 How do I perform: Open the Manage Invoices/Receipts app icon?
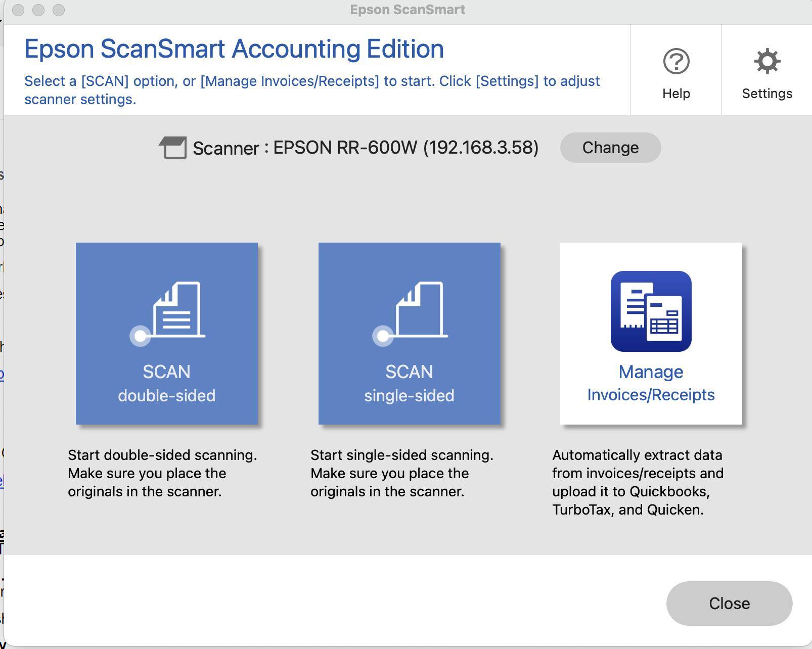651,311
